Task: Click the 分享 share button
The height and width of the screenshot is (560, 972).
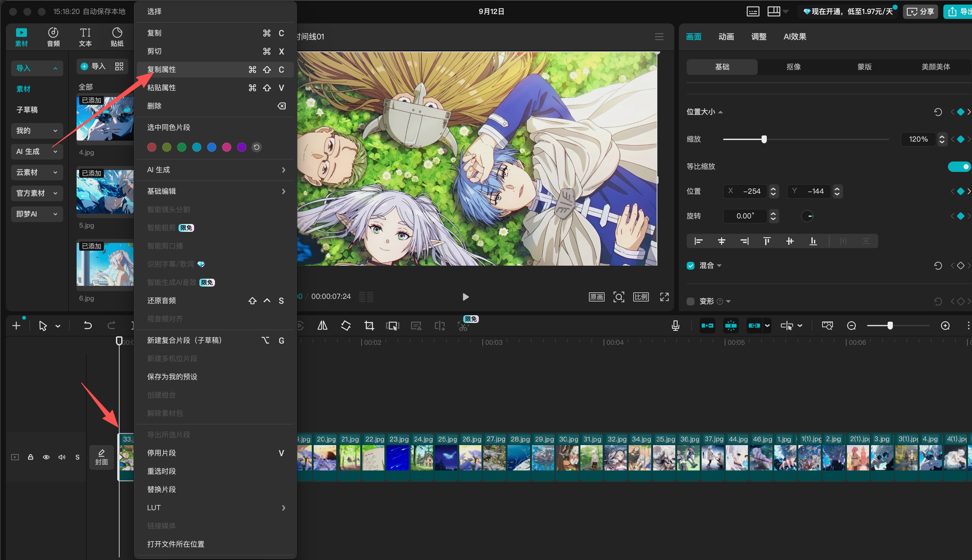Action: tap(921, 11)
